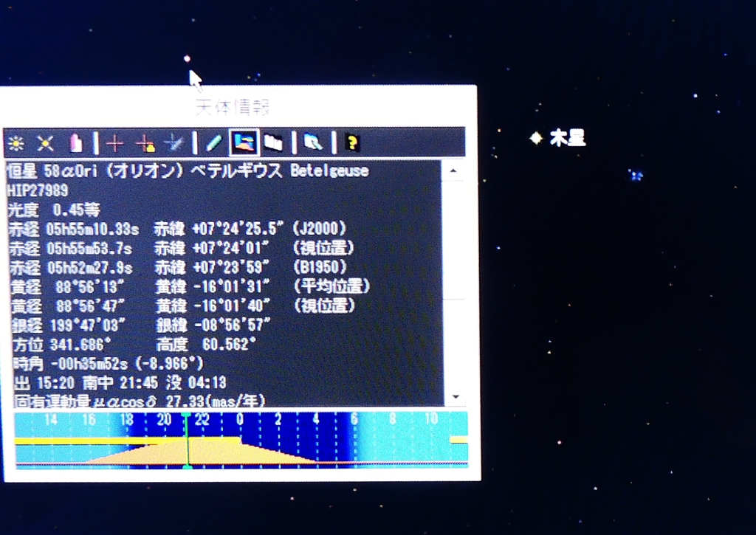Image resolution: width=756 pixels, height=535 pixels.
Task: Click the red crosshair center icon
Action: [x=114, y=143]
